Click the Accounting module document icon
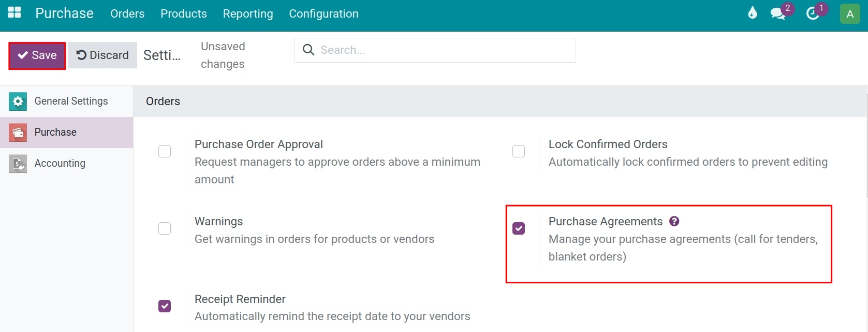Viewport: 868px width, 332px height. (x=18, y=164)
